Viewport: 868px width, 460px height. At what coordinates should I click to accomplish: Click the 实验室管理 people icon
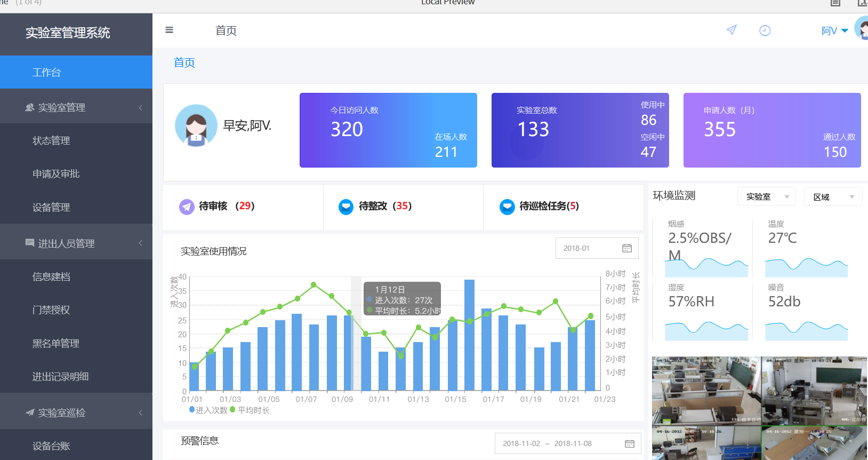tap(30, 107)
